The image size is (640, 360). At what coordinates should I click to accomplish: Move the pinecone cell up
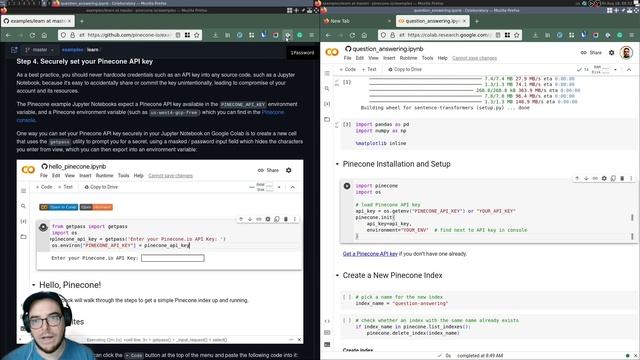pyautogui.click(x=577, y=178)
